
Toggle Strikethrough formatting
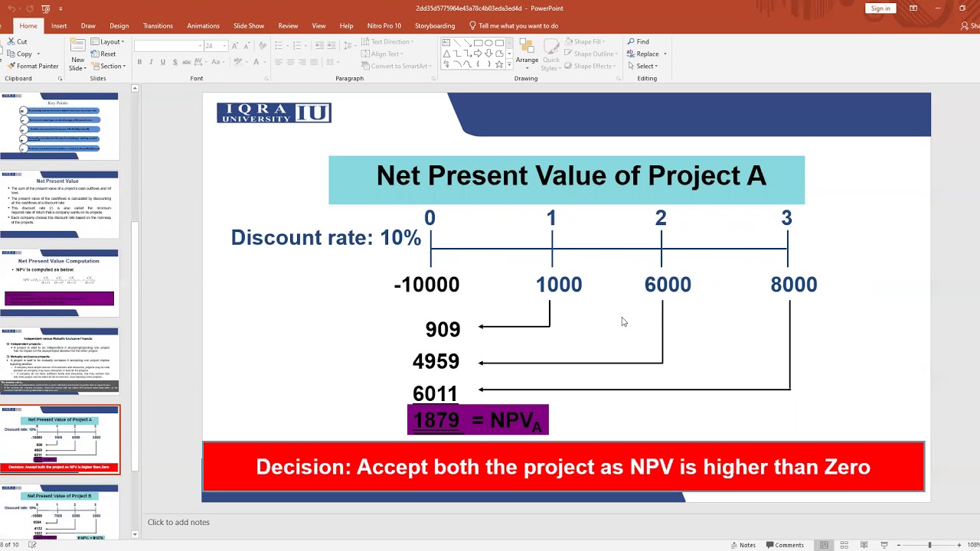click(186, 62)
